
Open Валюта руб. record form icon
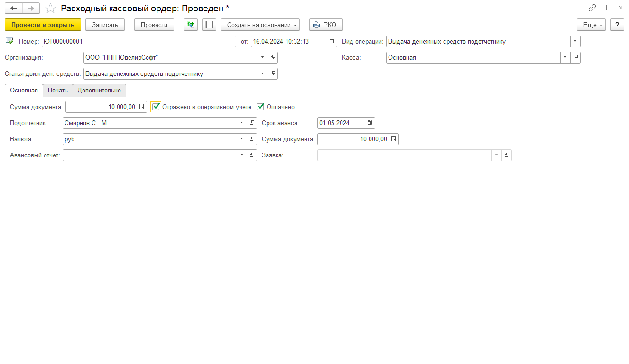click(x=252, y=139)
